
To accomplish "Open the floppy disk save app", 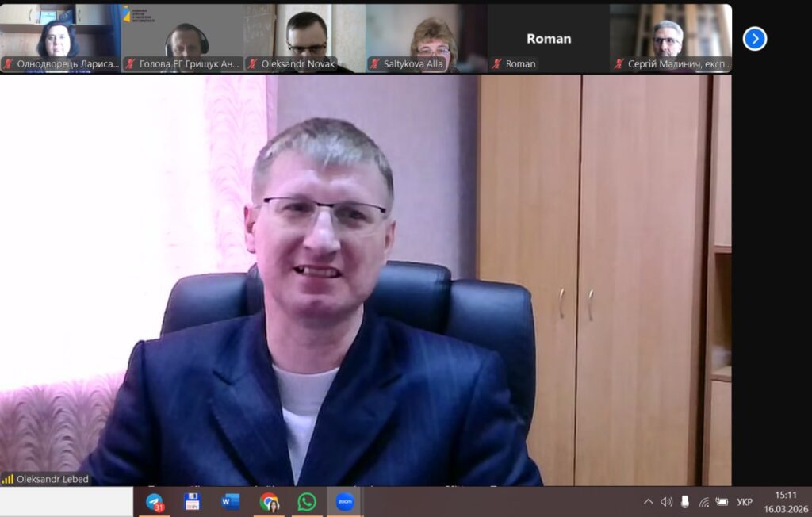I will [193, 502].
